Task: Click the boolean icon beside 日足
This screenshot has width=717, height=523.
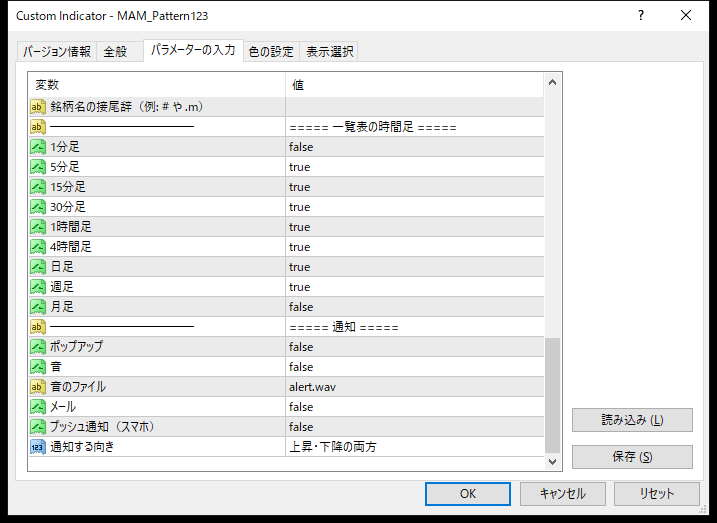Action: [x=38, y=267]
